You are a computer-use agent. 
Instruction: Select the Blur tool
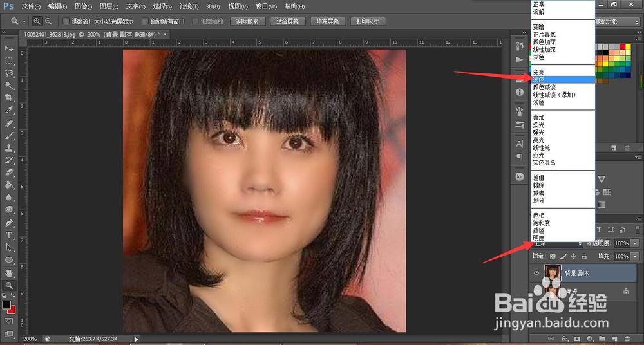9,197
